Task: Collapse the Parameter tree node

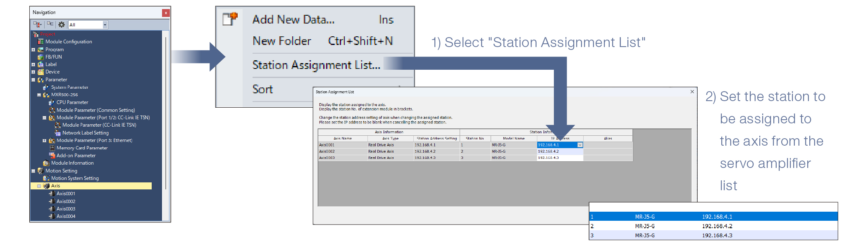Action: click(x=33, y=80)
